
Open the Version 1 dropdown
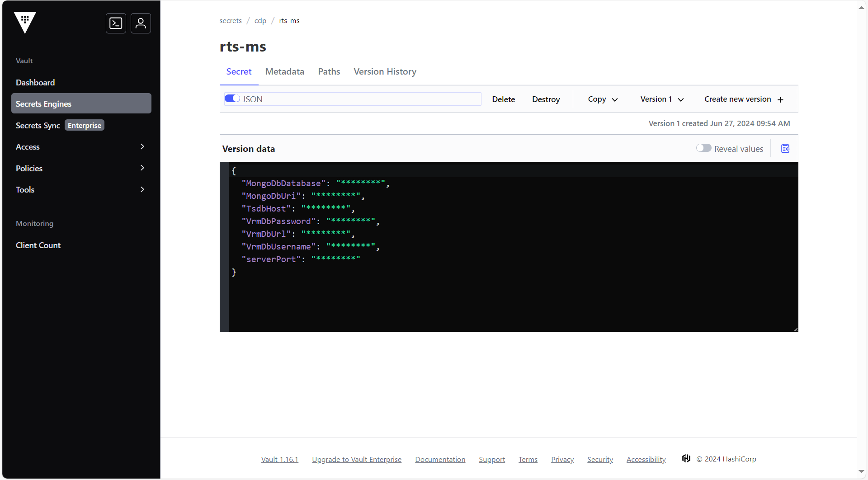[662, 99]
